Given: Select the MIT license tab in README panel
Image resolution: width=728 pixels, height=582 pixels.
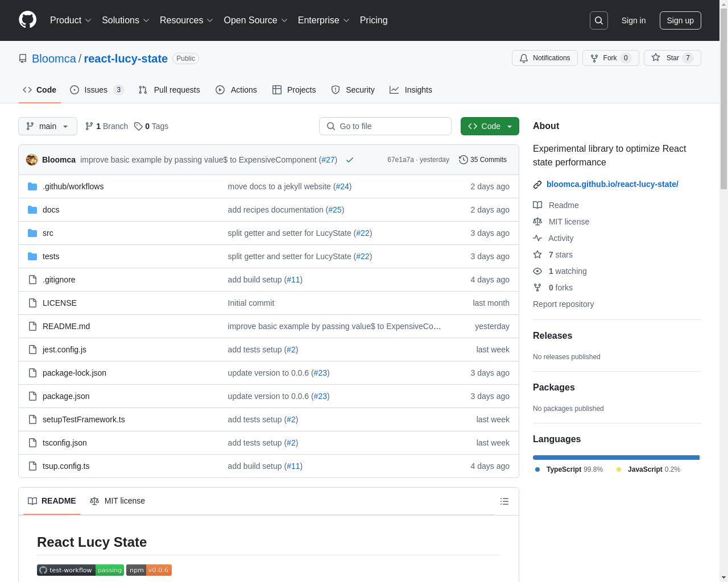Looking at the screenshot, I should 117,501.
